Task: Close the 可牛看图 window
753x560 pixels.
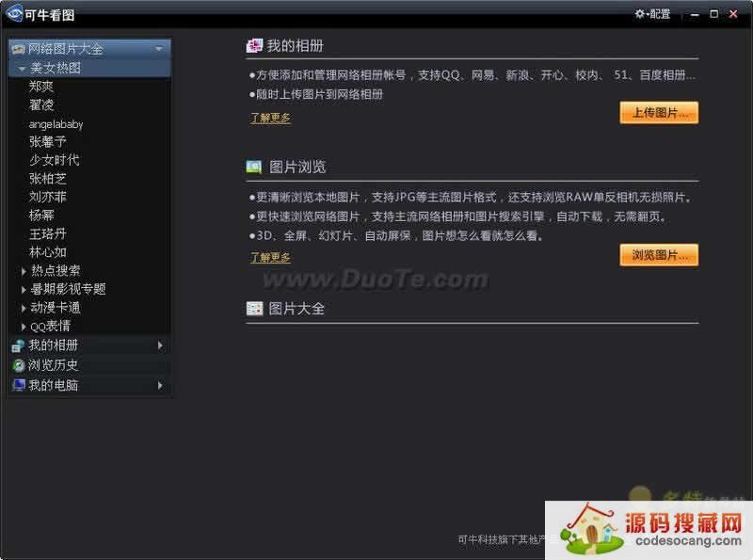Action: coord(733,14)
